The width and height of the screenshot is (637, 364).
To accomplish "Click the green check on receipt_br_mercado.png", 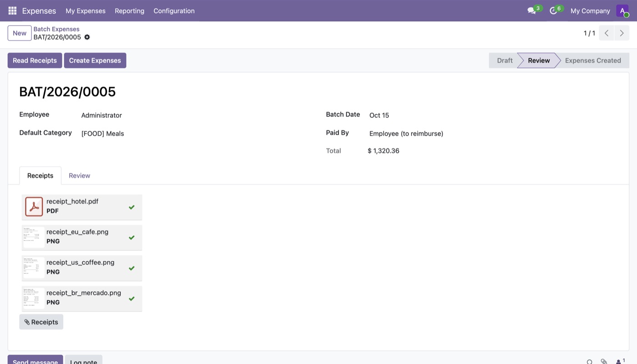I will 131,298.
